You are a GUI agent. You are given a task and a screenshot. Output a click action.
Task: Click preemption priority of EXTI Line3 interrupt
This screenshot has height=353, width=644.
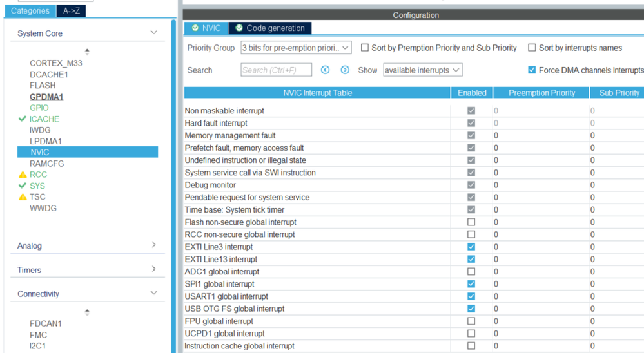coord(541,247)
